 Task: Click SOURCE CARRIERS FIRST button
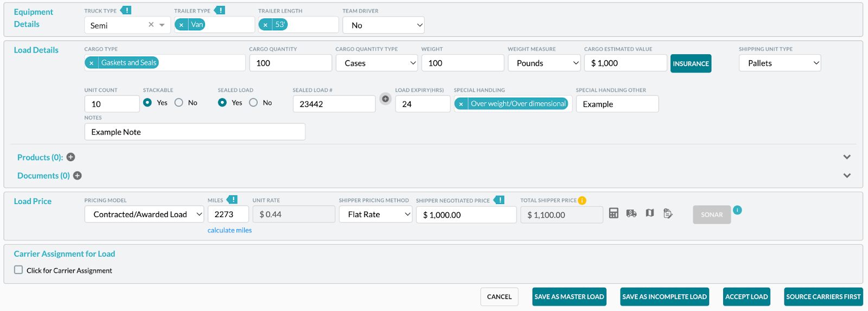click(824, 297)
